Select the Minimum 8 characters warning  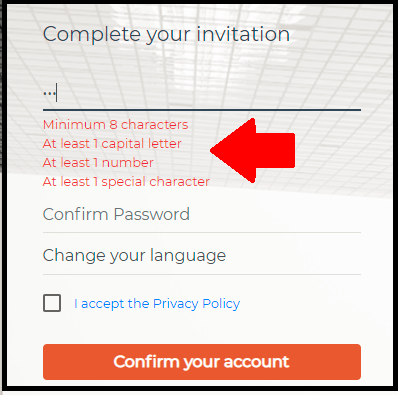[115, 125]
